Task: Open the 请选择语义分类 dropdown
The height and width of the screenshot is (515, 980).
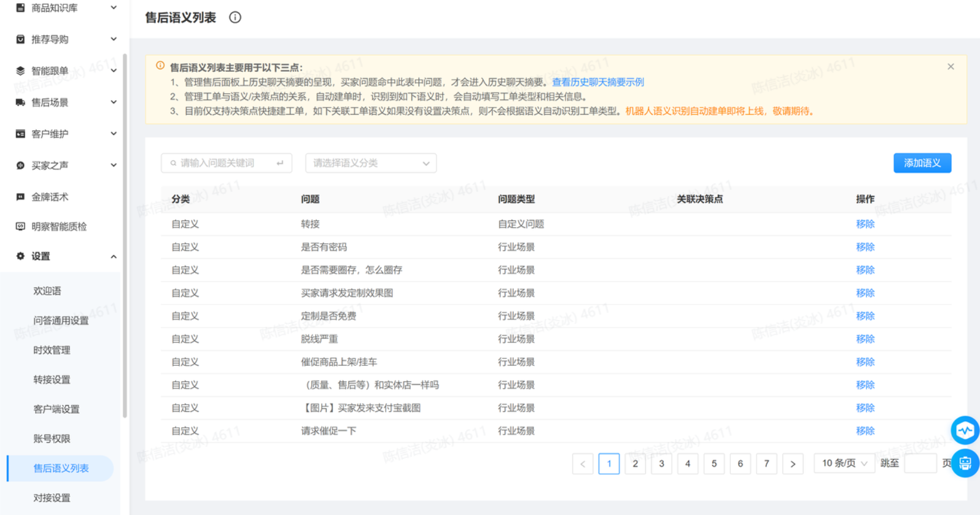Action: (371, 163)
